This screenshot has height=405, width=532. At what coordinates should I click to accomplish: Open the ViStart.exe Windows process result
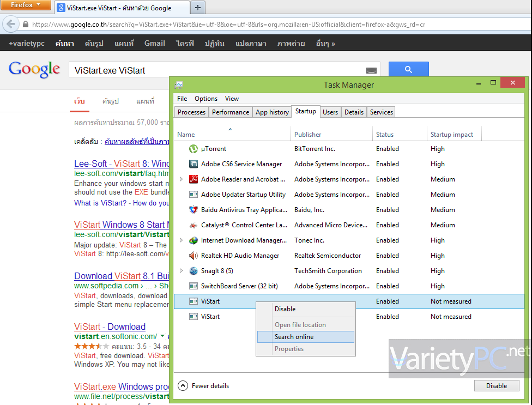[122, 386]
